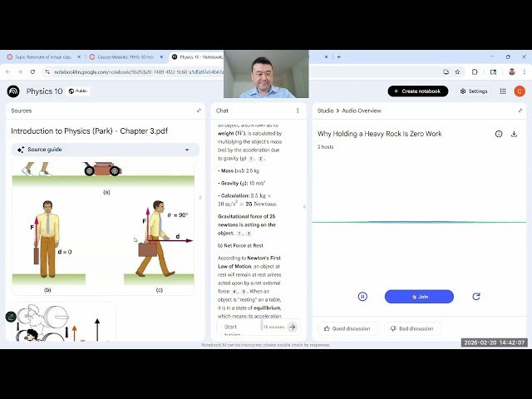Click the '2 hosts' label
The width and height of the screenshot is (532, 399).
pyautogui.click(x=325, y=147)
